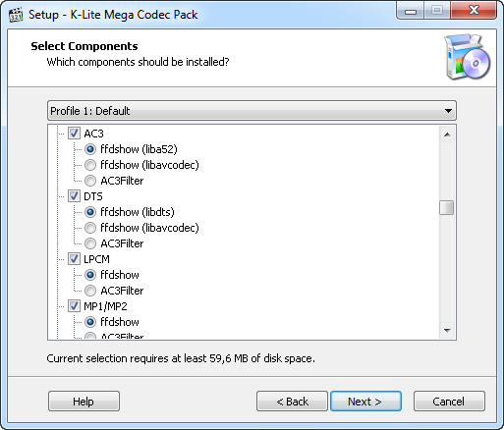The image size is (504, 430).
Task: Open the Profile 1: Default dropdown
Action: 252,111
